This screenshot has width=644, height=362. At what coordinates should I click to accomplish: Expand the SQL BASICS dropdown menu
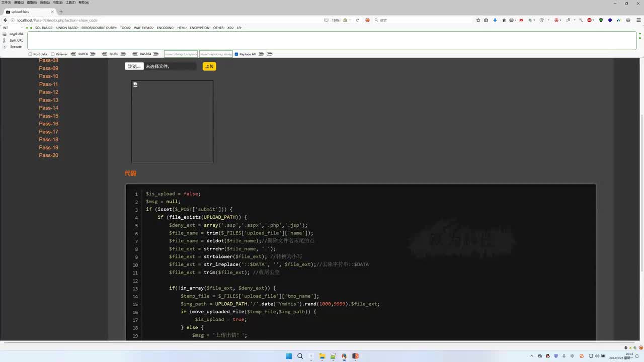click(44, 28)
